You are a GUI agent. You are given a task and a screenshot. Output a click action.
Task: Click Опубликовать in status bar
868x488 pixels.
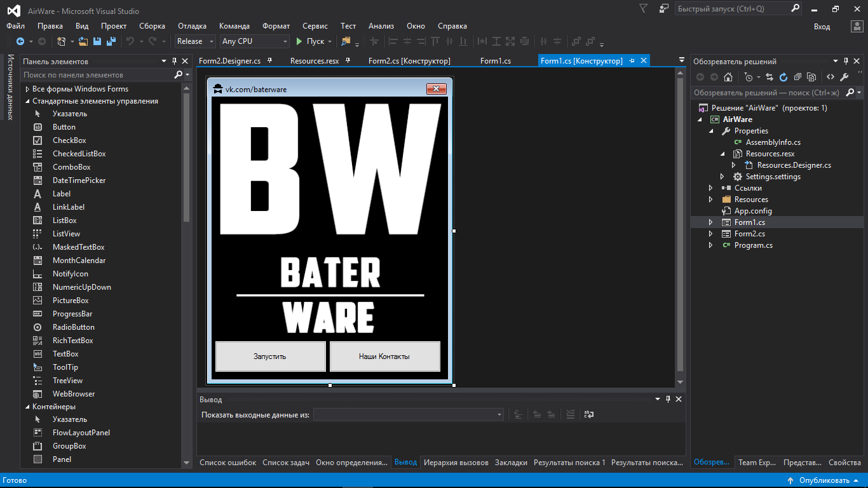click(x=824, y=480)
